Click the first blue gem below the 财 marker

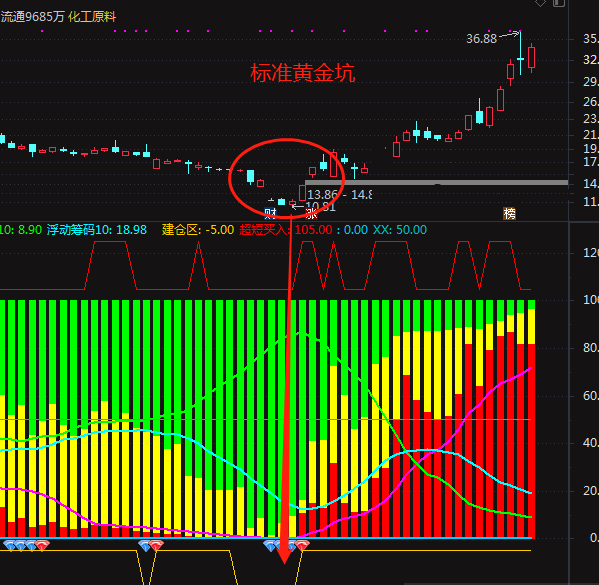270,545
